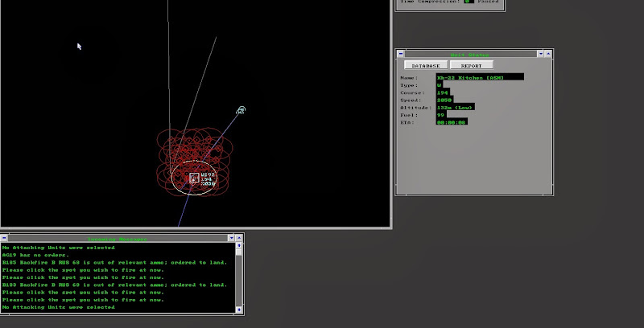644x328 pixels.
Task: Maximize the Unit Status window
Action: click(x=548, y=54)
